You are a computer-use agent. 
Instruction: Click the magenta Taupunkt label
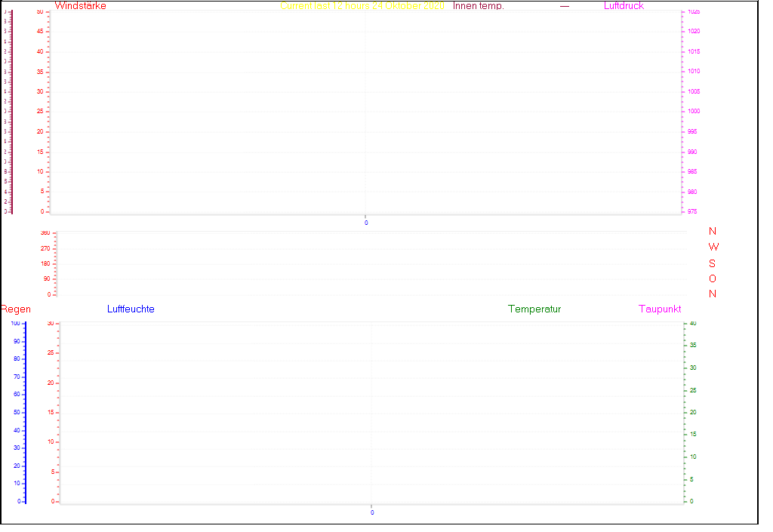coord(660,309)
